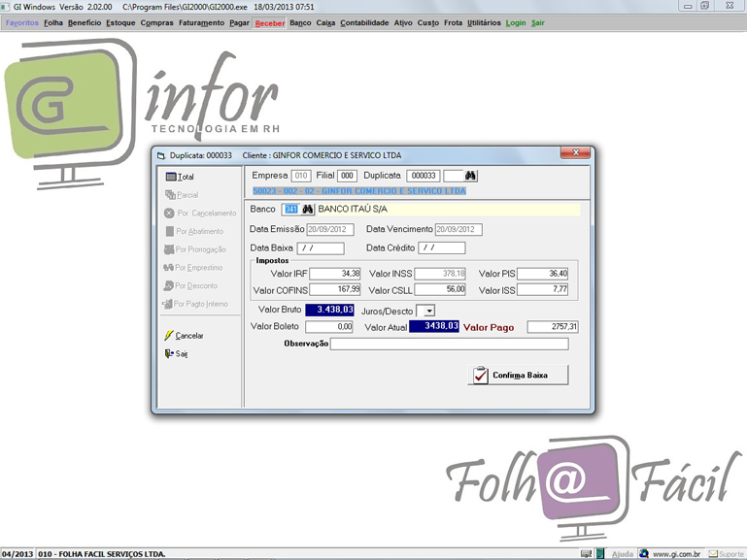Viewport: 747px width, 560px height.
Task: Click the Por Pagto Interno icon
Action: pyautogui.click(x=167, y=304)
